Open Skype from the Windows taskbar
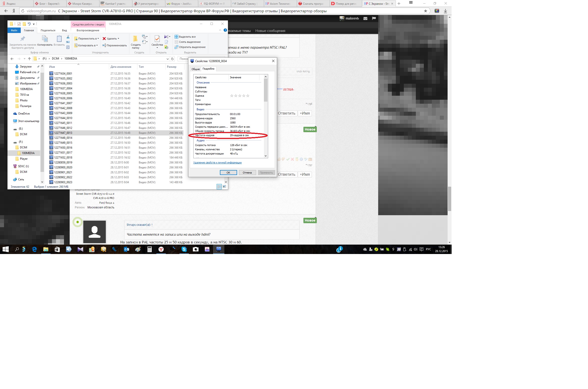The height and width of the screenshot is (389, 588). pos(184,249)
